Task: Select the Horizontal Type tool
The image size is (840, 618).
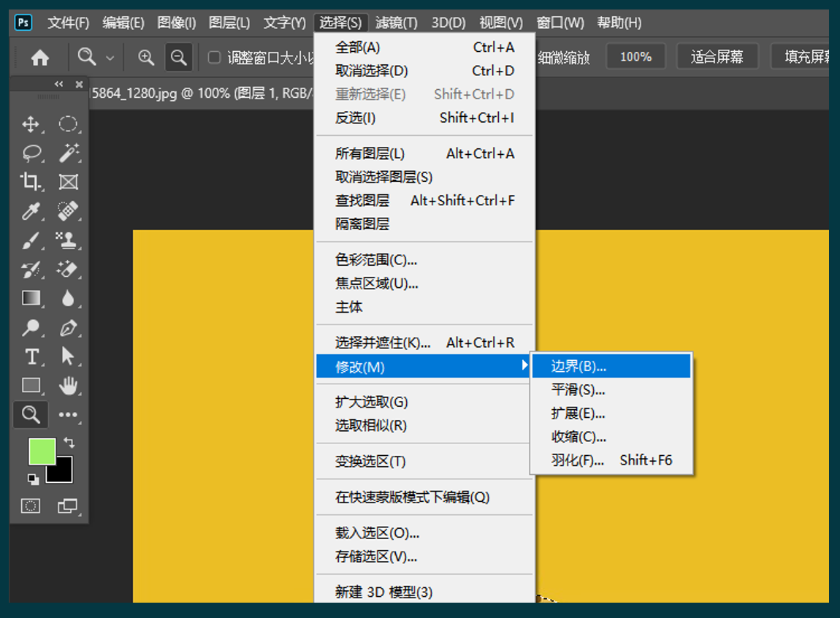Action: click(x=31, y=356)
